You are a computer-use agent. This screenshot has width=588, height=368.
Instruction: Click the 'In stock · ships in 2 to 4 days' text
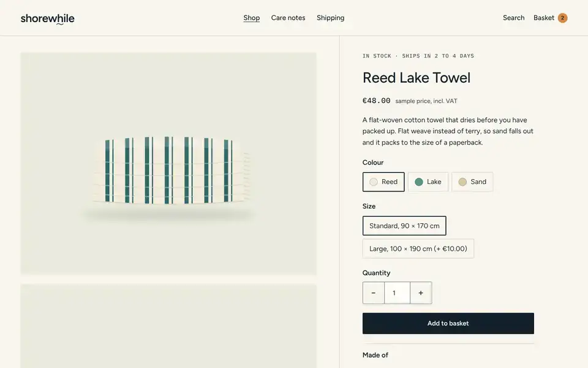click(x=418, y=56)
